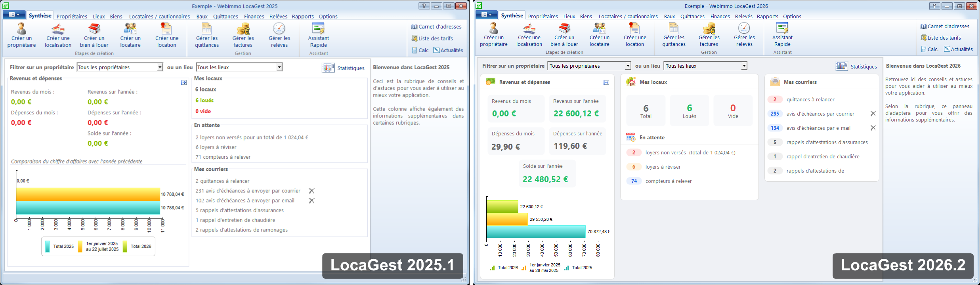Open Carnet d'adresses in LocaGest 2025 window
The image size is (980, 285).
click(x=436, y=27)
